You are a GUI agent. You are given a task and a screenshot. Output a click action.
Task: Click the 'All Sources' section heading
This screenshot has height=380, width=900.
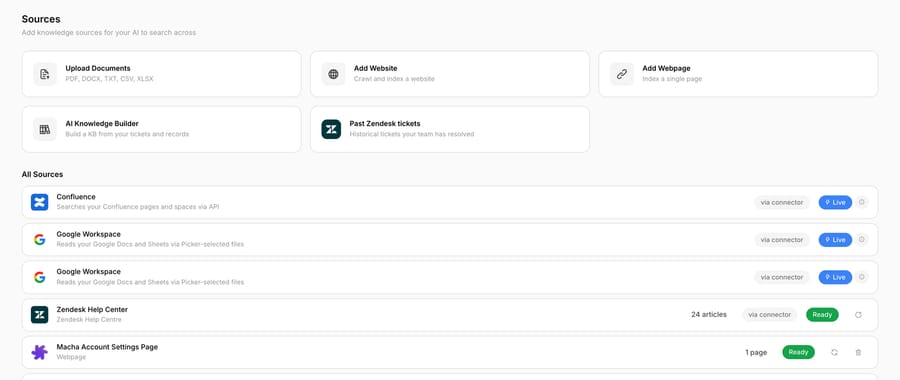(x=42, y=174)
